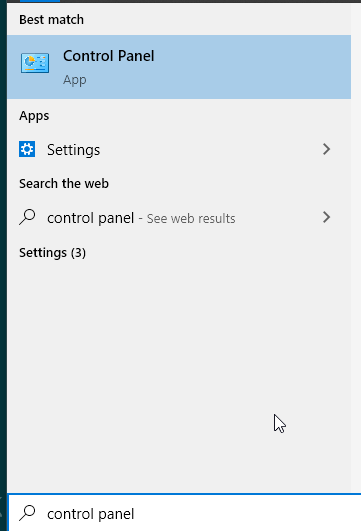
Task: Select the 'control panel' web search suggestion
Action: 90,218
